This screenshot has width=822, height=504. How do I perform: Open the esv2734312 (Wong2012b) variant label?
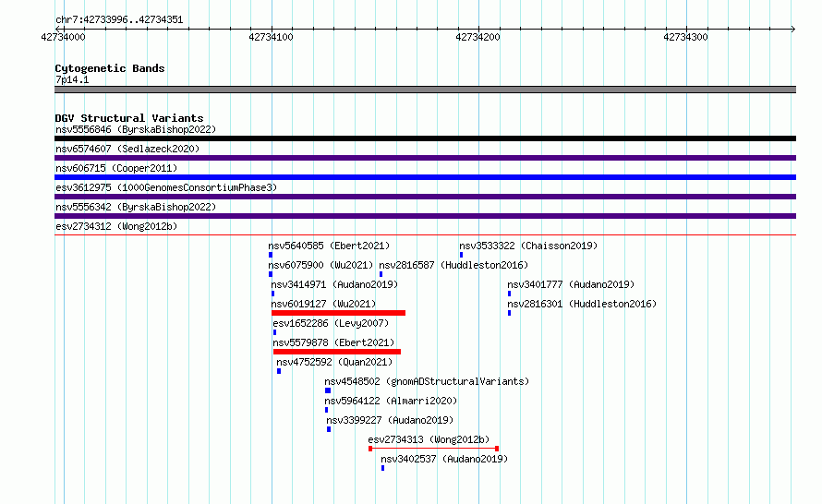pos(116,226)
